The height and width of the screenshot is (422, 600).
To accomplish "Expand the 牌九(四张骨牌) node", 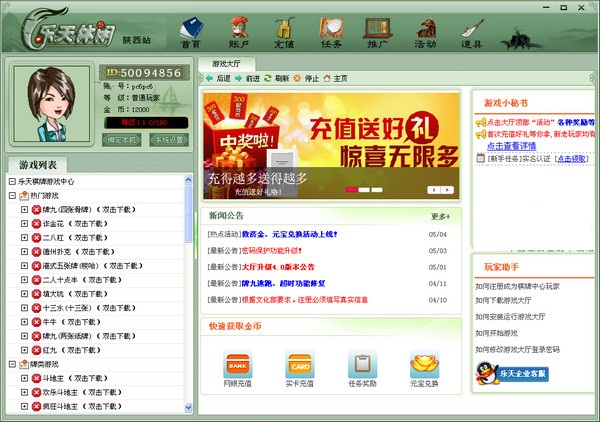I will click(24, 210).
